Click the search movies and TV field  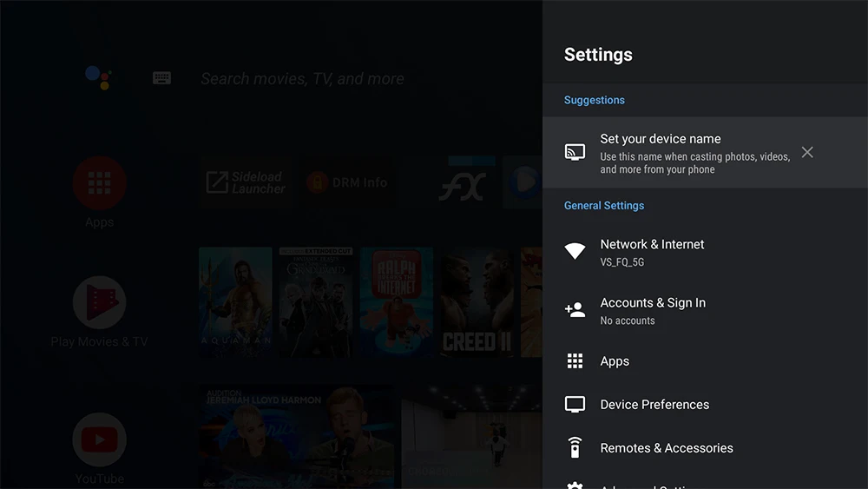point(302,79)
